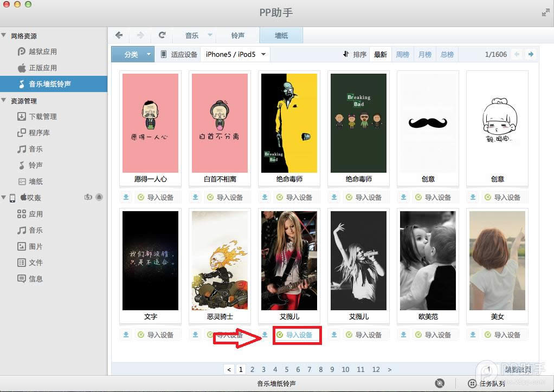Select the 周榜 ranking filter

(402, 54)
